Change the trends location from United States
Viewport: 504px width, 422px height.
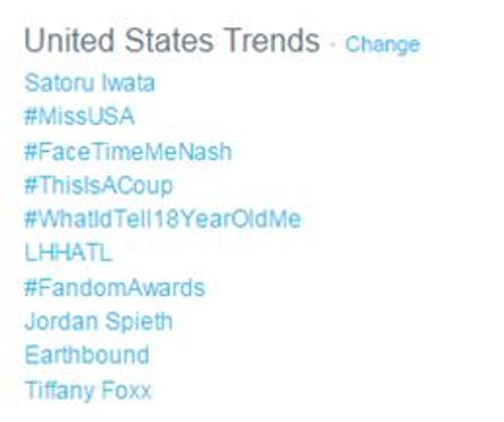[x=382, y=44]
